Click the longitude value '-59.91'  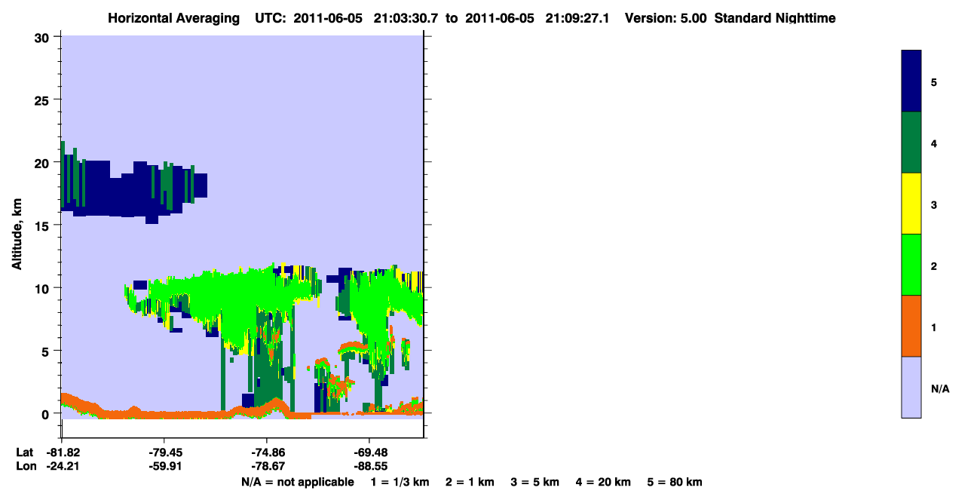click(x=164, y=467)
